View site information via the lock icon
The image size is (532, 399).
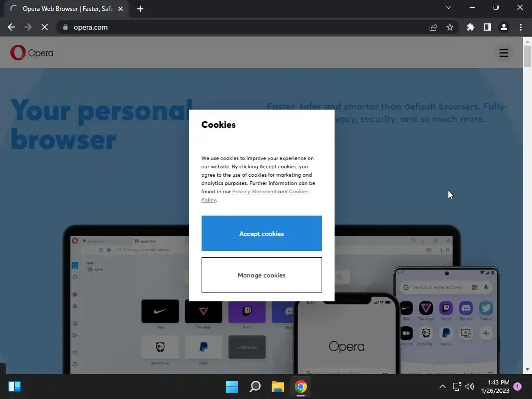pos(65,27)
